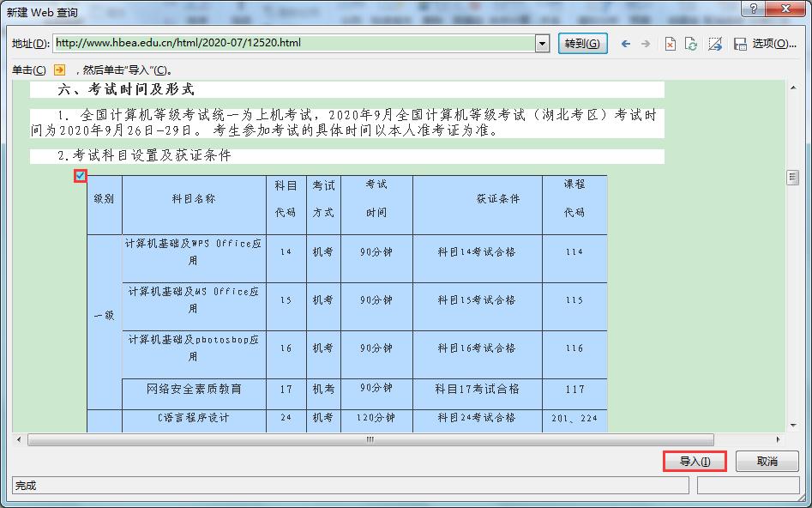Uncheck the exam schedule table selection checkbox

pos(80,176)
